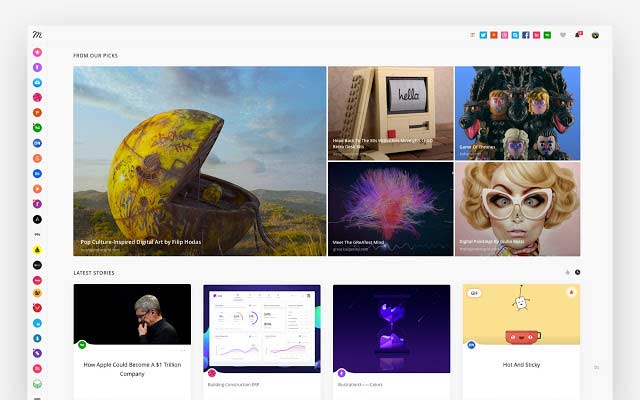640x400 pixels.
Task: Click the Facebook icon in top bar
Action: (x=526, y=35)
